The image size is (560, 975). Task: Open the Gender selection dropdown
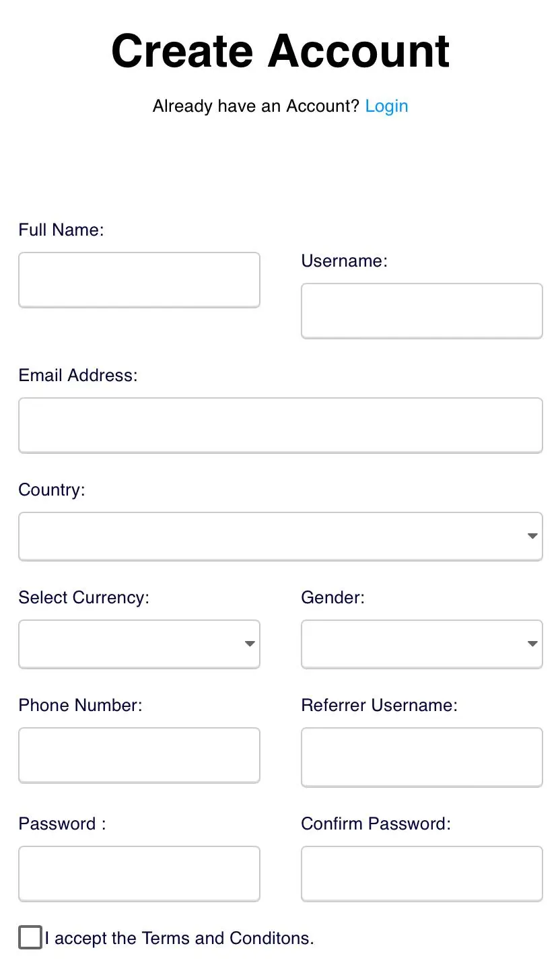pyautogui.click(x=422, y=644)
